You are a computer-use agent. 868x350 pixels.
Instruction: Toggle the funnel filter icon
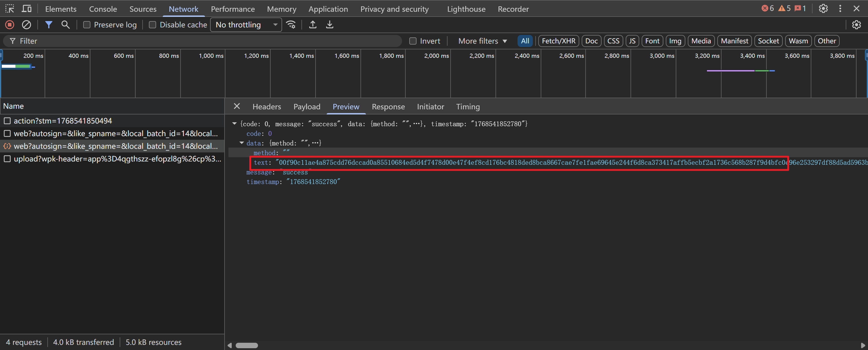pos(49,25)
